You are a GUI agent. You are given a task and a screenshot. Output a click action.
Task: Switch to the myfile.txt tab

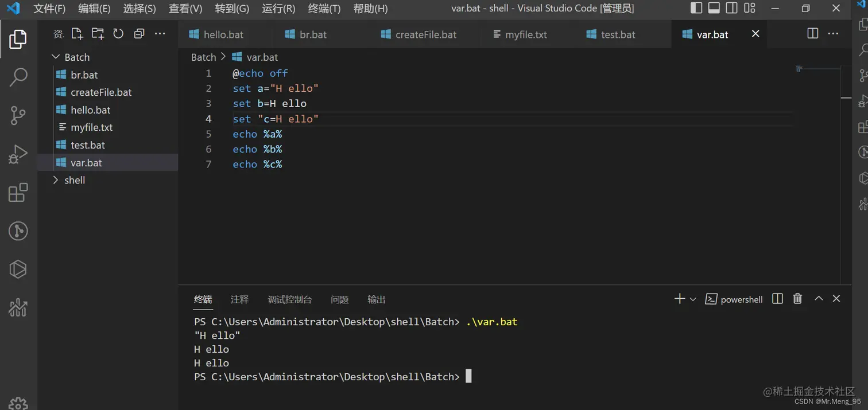pos(526,34)
